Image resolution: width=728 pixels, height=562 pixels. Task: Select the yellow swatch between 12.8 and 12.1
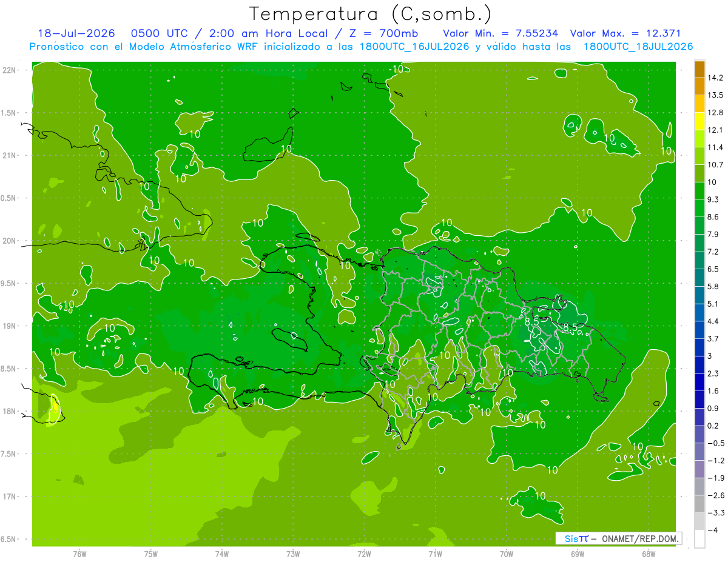(x=699, y=121)
